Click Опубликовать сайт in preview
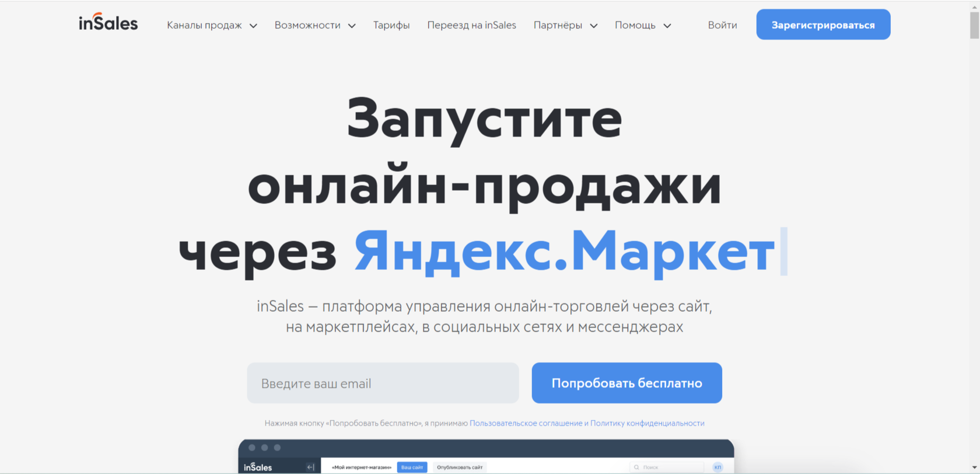Viewport: 980px width, 474px height. click(x=460, y=467)
